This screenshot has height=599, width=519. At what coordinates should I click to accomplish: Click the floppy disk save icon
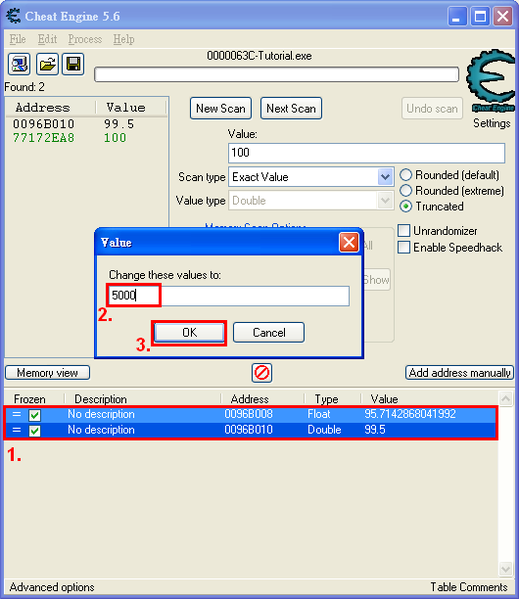point(73,64)
